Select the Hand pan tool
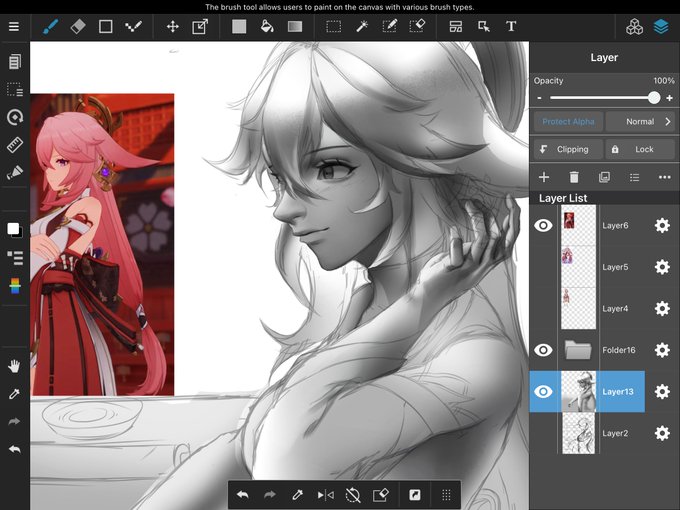680x510 pixels. click(14, 366)
